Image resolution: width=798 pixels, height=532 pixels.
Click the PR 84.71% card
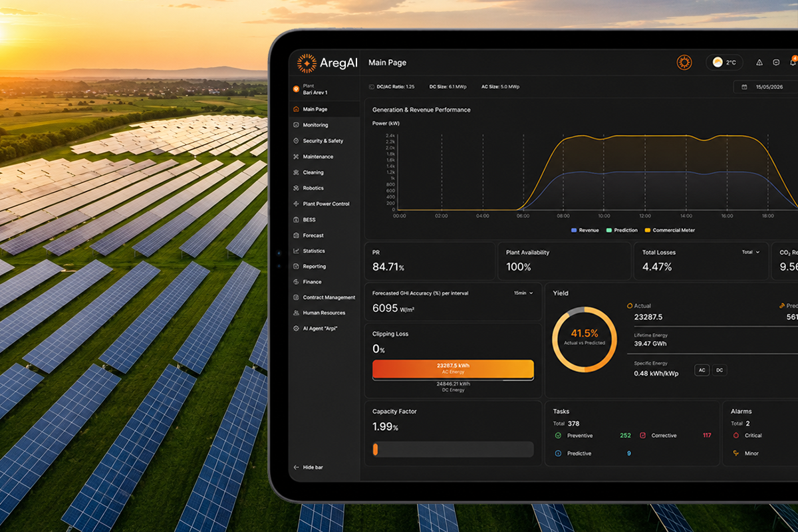430,261
